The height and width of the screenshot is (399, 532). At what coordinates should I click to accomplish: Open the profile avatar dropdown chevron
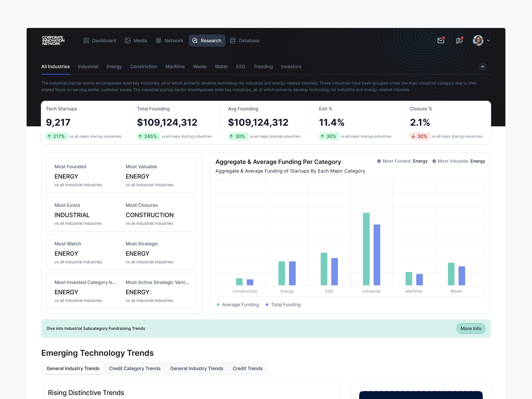[488, 41]
